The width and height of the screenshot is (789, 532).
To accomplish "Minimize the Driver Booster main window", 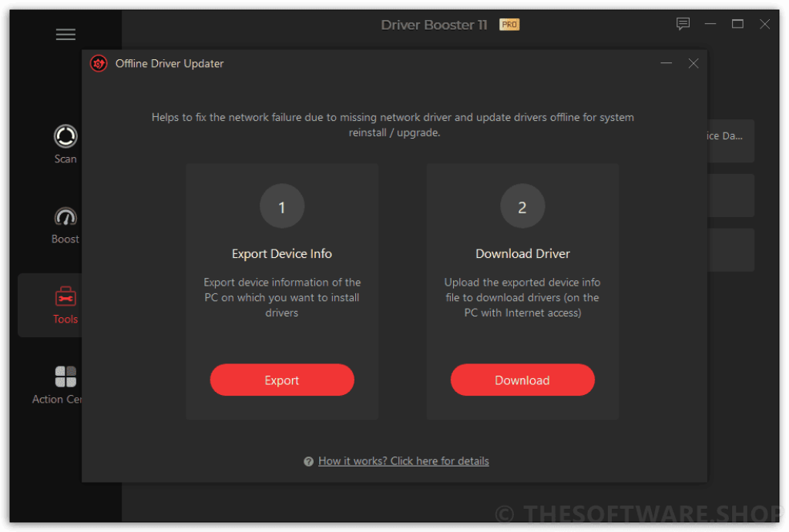I will tap(710, 24).
